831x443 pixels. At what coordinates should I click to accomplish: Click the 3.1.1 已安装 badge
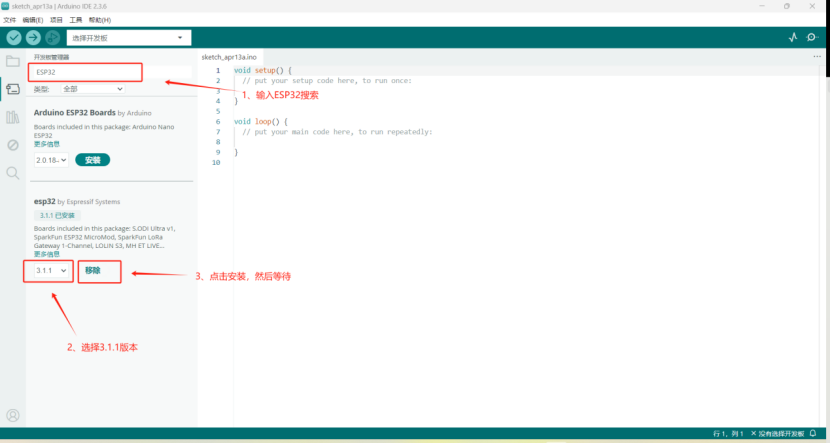(57, 216)
